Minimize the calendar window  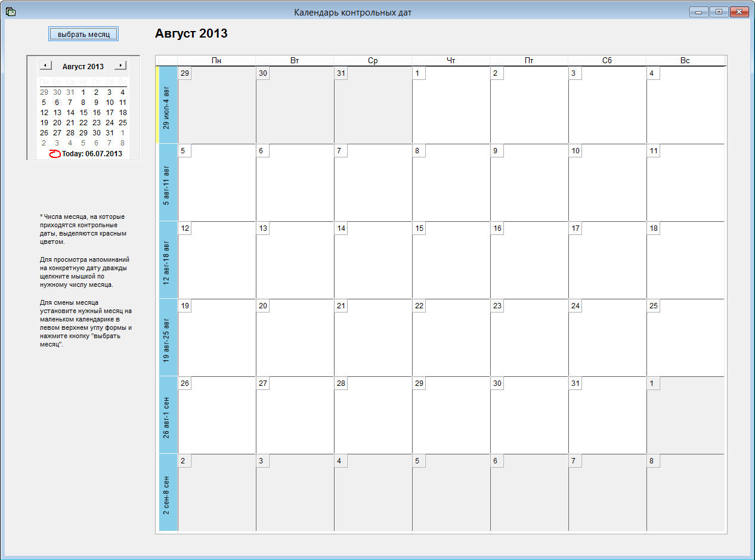click(x=698, y=12)
